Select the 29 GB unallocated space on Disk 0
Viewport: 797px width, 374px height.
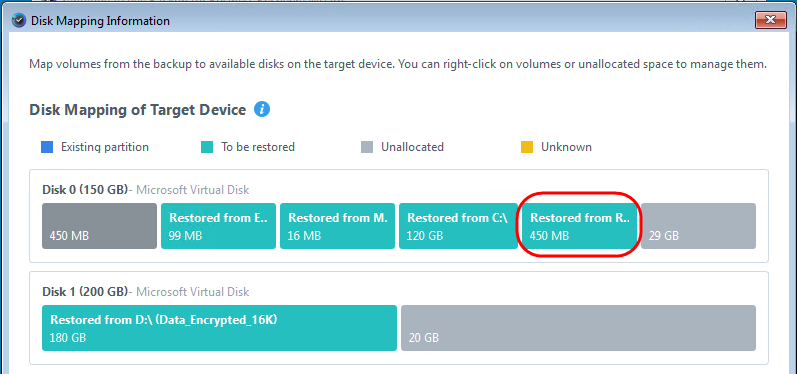click(x=698, y=226)
